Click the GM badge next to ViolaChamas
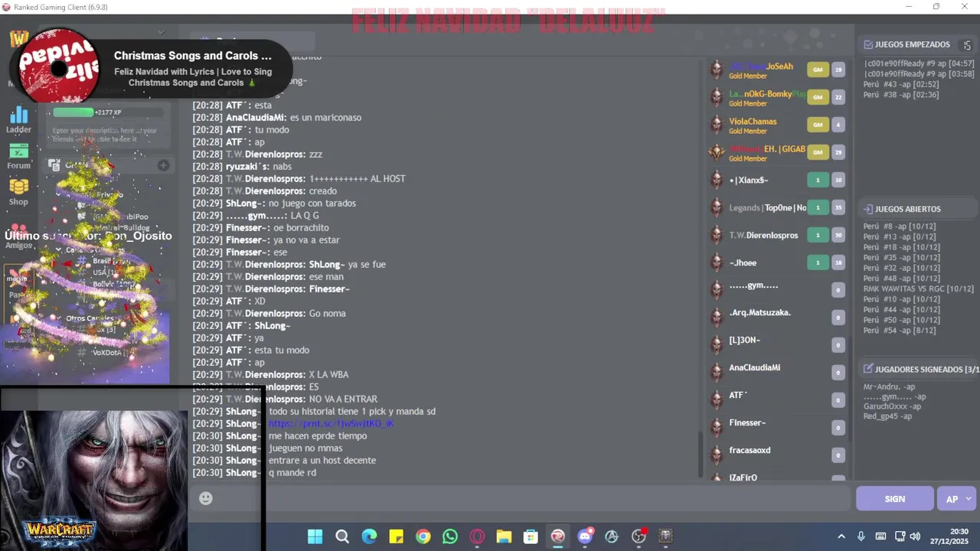980x551 pixels. (818, 125)
